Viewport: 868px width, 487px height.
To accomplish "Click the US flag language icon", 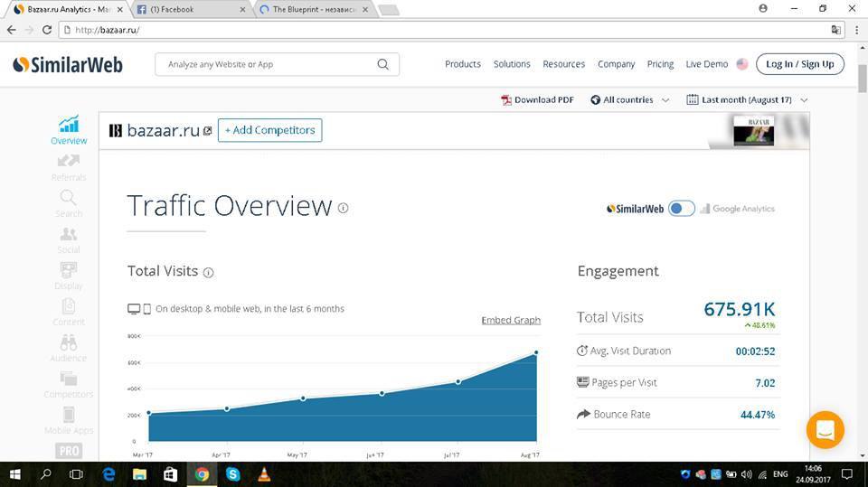I will coord(741,64).
